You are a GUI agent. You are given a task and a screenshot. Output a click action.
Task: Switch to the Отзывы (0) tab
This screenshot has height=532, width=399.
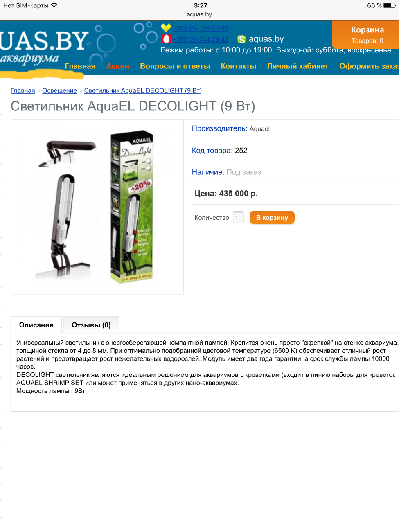(x=91, y=325)
